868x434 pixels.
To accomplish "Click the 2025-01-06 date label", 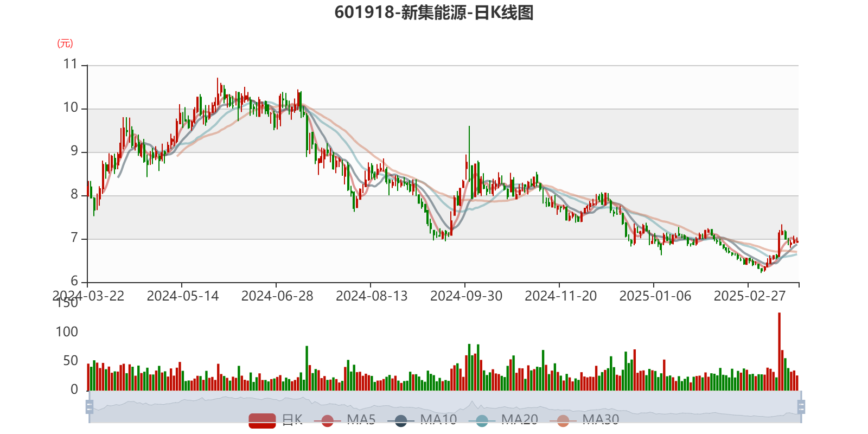I will coord(655,296).
